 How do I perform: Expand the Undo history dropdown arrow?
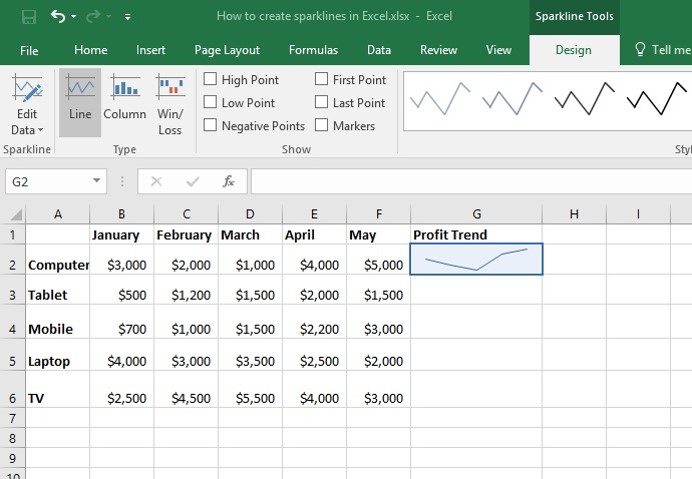point(74,17)
